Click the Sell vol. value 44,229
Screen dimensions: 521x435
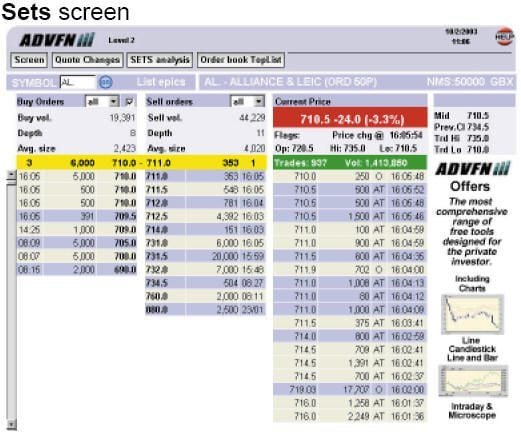(x=252, y=118)
